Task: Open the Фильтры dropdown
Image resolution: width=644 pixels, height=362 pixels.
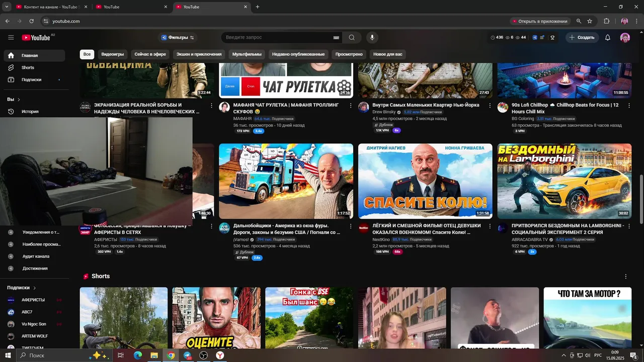Action: coord(178,38)
